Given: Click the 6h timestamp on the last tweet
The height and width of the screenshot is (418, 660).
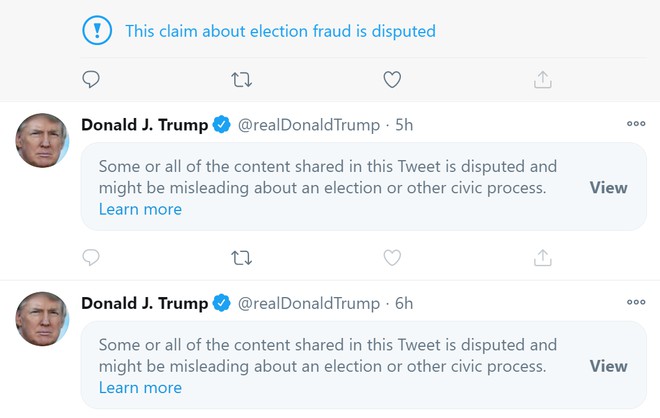Looking at the screenshot, I should (x=404, y=303).
